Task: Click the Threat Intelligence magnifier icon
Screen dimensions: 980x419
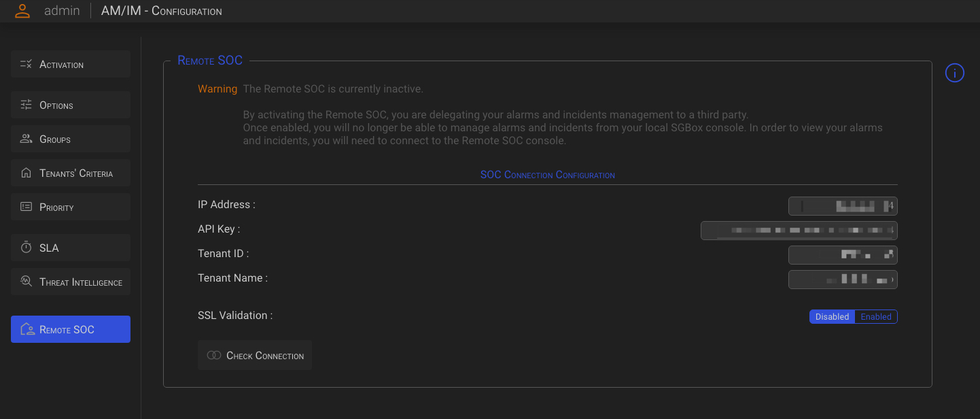Action: [27, 282]
